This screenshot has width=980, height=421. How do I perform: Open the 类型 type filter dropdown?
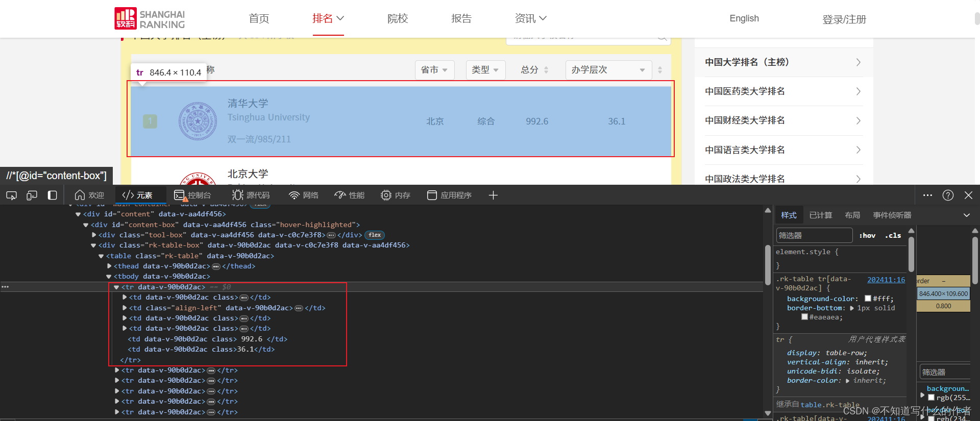485,70
